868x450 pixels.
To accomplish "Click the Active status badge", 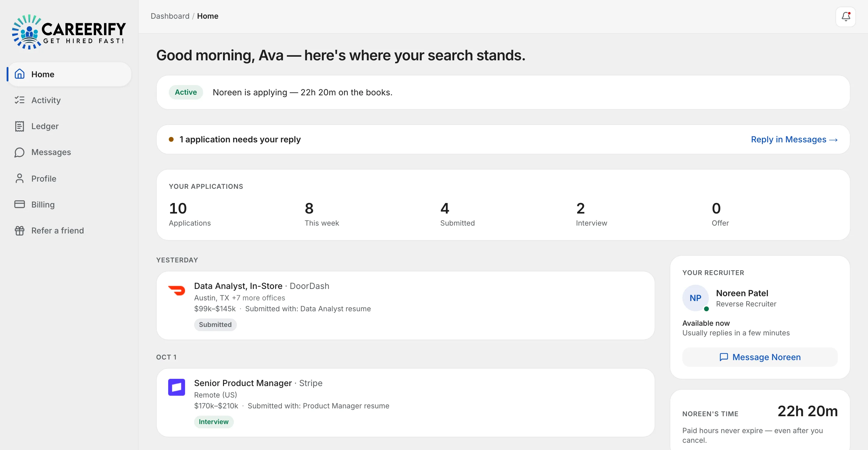I will (x=186, y=92).
